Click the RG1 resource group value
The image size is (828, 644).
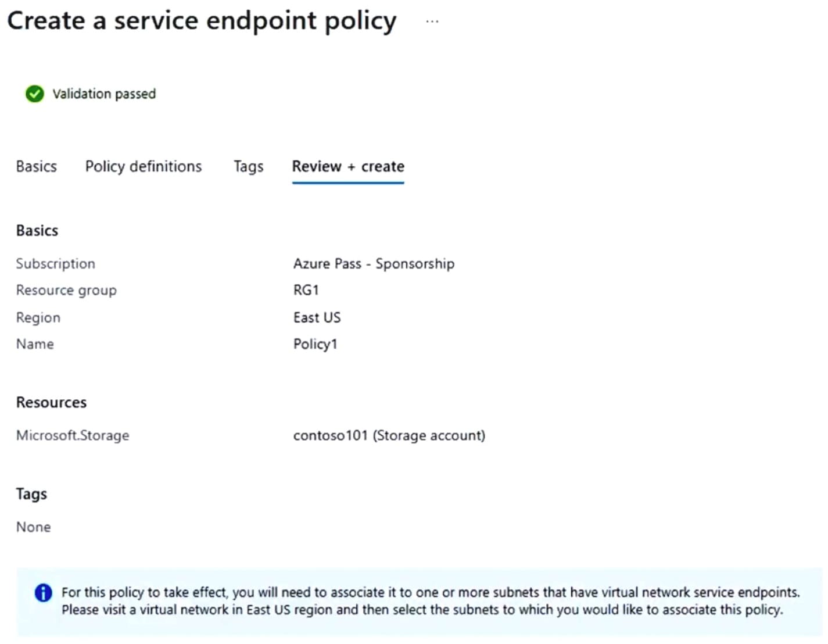pyautogui.click(x=306, y=289)
